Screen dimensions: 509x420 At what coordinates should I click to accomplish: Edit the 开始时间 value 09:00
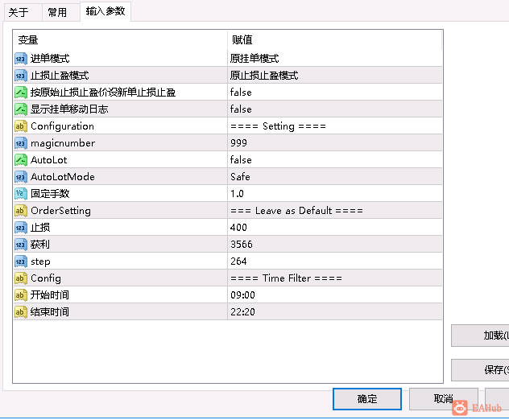point(335,294)
